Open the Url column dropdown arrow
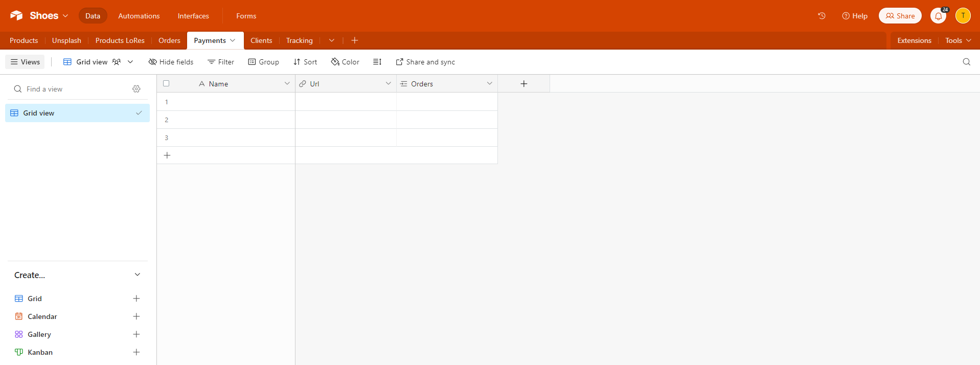 coord(388,83)
